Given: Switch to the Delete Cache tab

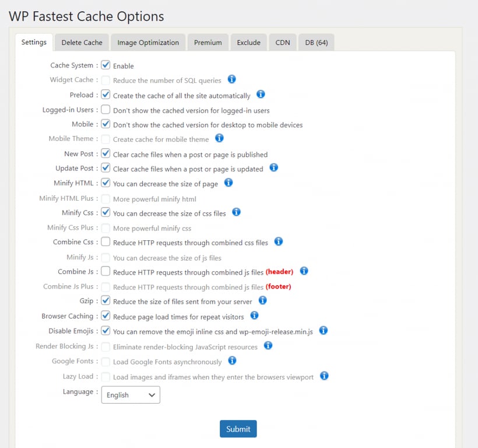Looking at the screenshot, I should click(81, 42).
